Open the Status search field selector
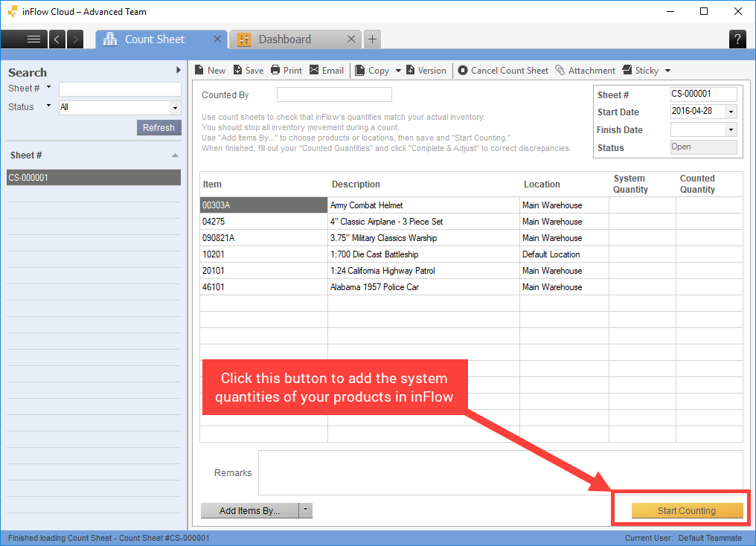This screenshot has height=546, width=756. (48, 106)
